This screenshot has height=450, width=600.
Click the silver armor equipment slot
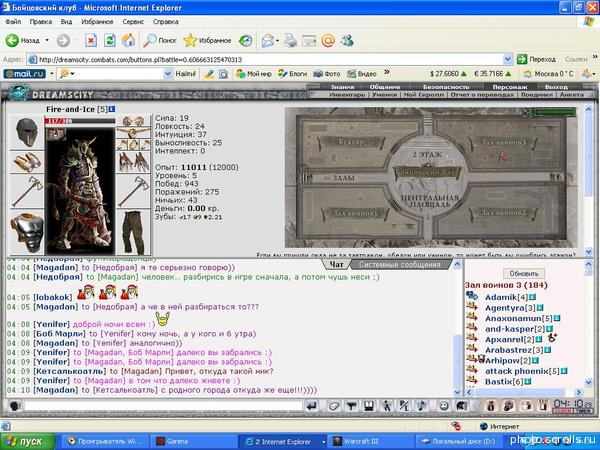pos(27,232)
